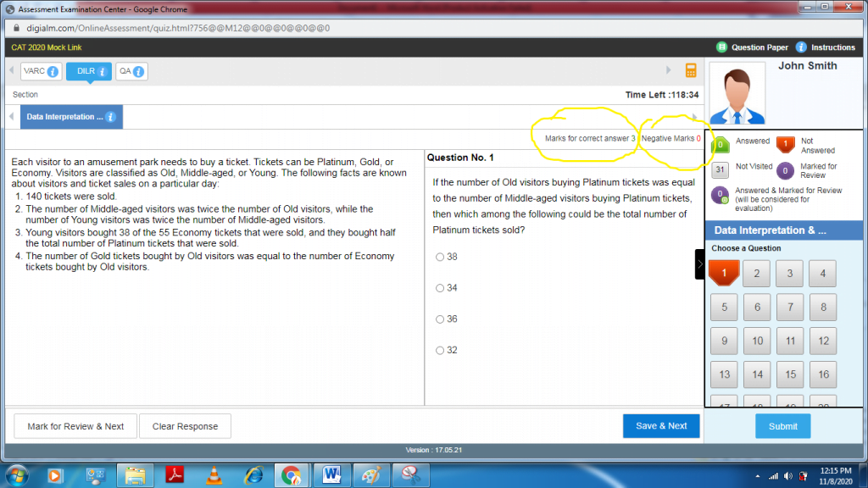Go to question 13 in palette
This screenshot has height=488, width=868.
tap(724, 374)
